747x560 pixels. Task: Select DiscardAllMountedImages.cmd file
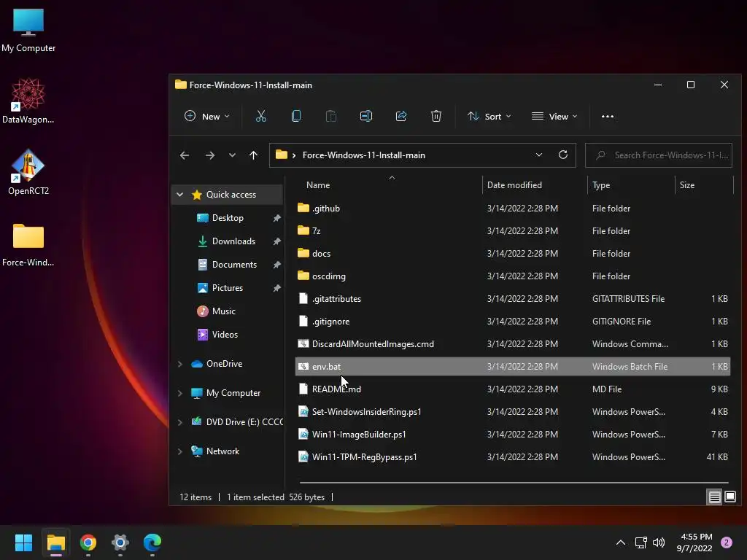tap(513, 344)
